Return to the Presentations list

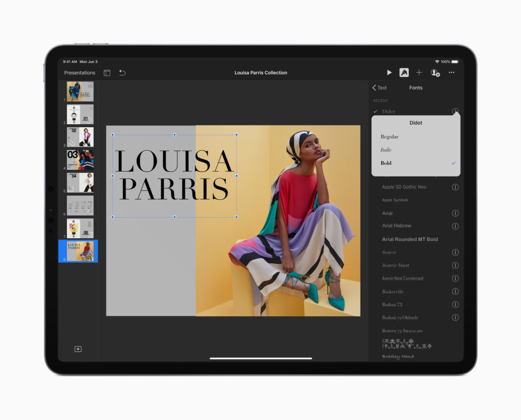click(80, 73)
